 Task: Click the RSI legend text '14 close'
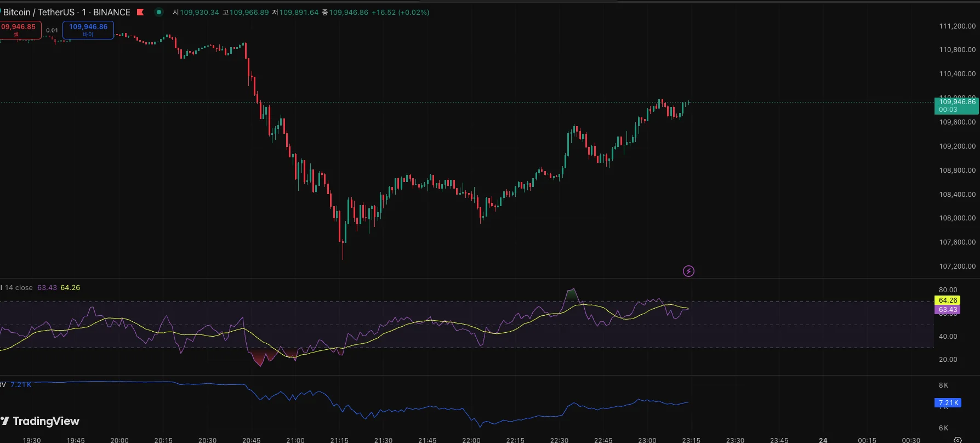[19, 288]
